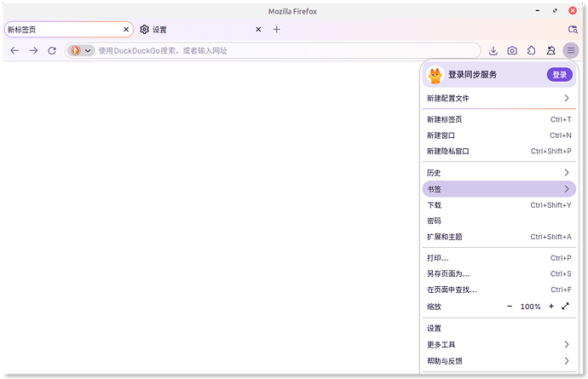Choose 新建标签页 from the menu

(x=499, y=119)
